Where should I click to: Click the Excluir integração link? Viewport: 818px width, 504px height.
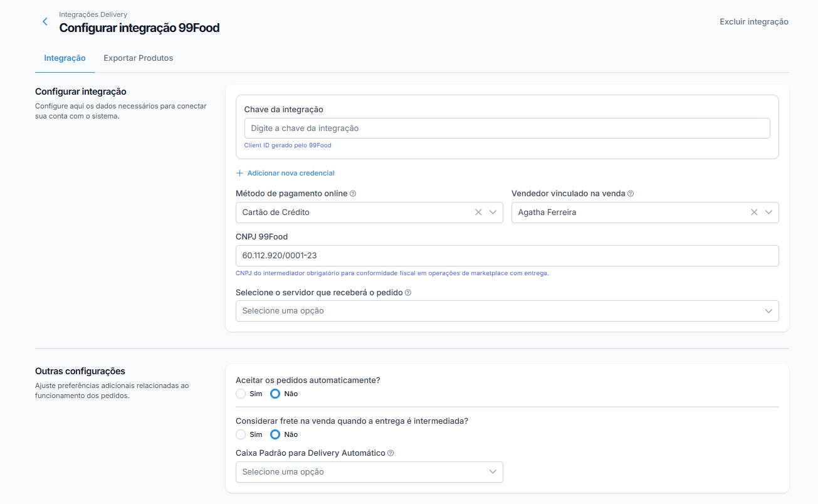(754, 22)
